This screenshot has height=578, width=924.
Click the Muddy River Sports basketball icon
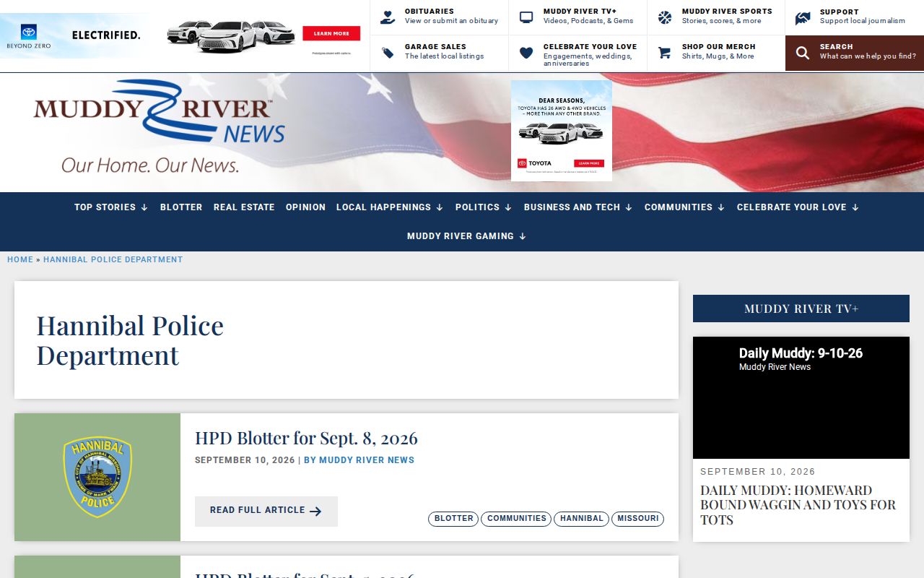[x=665, y=17]
